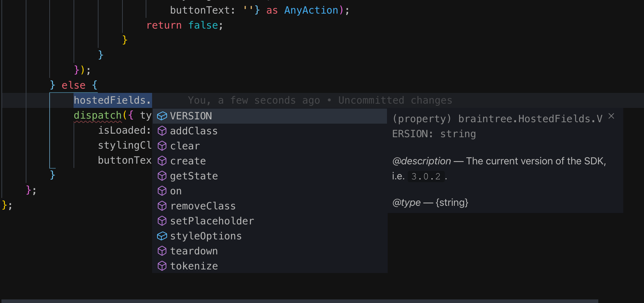
Task: Click the method icon next to clear
Action: [x=162, y=146]
